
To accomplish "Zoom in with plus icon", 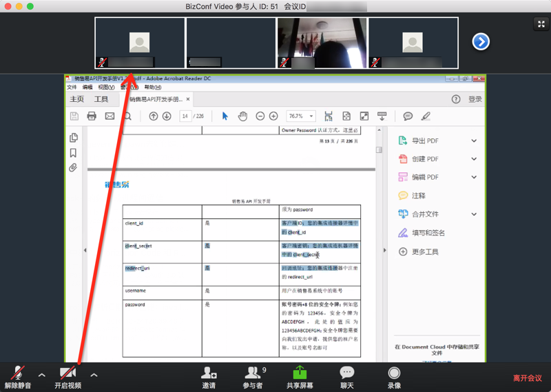I will [273, 116].
